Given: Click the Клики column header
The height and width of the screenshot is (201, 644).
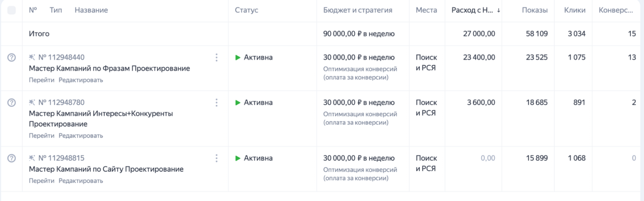Looking at the screenshot, I should click(x=575, y=10).
